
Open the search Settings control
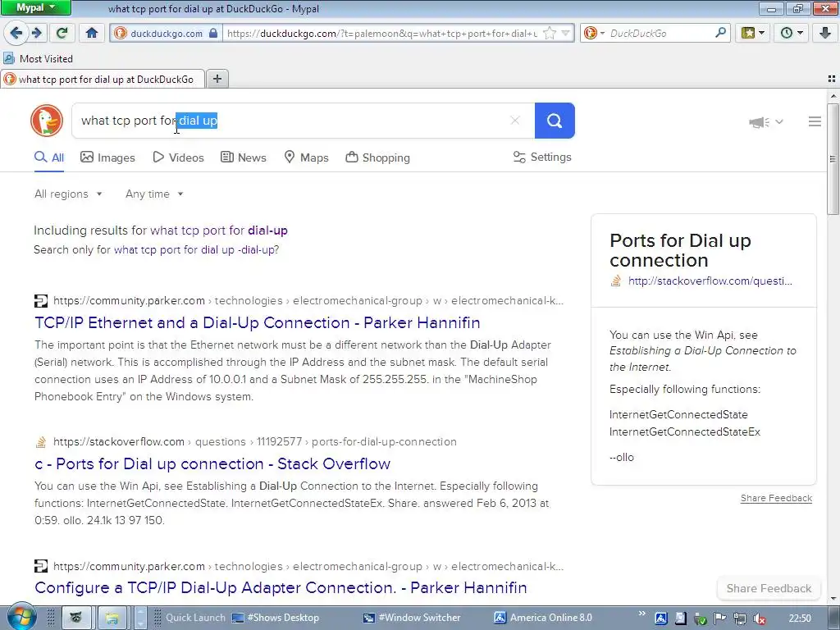pos(542,157)
